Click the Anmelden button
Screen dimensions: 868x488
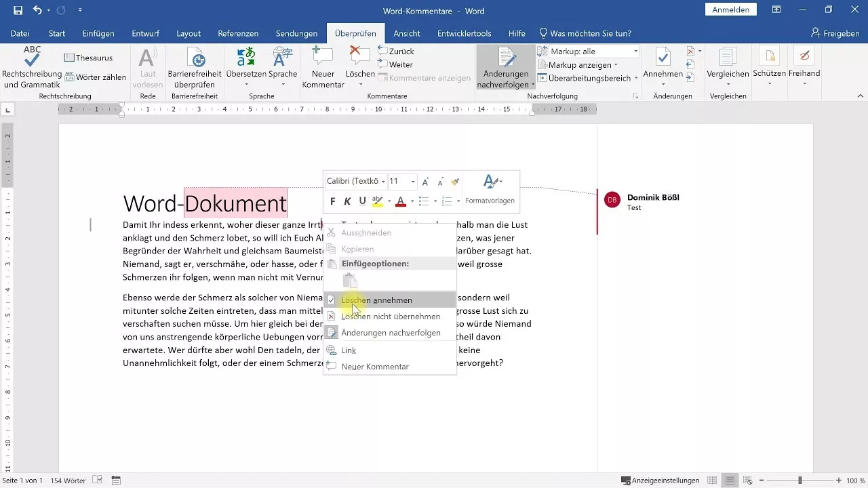tap(731, 9)
